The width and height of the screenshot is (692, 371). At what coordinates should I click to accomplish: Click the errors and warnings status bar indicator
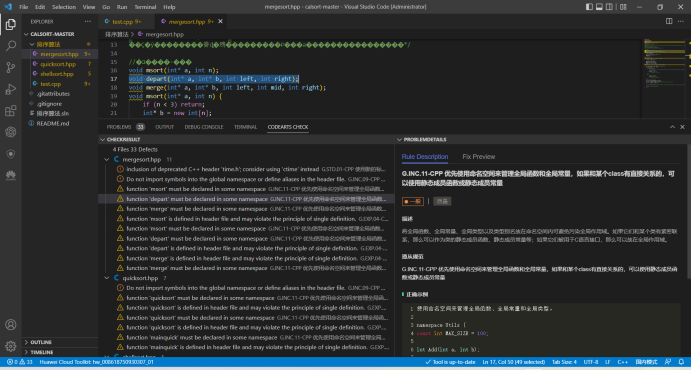pos(20,362)
